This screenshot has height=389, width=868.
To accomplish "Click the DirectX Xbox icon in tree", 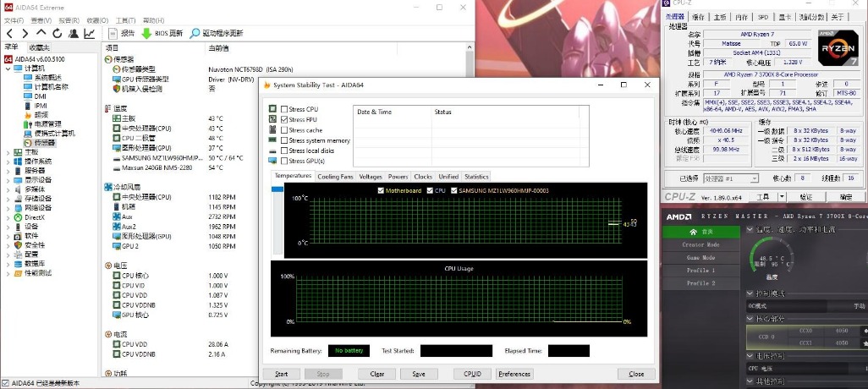I will click(x=19, y=217).
